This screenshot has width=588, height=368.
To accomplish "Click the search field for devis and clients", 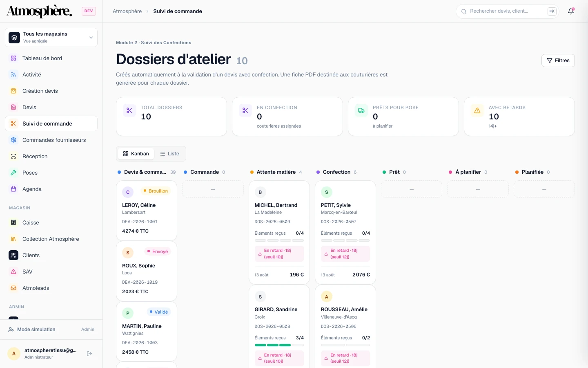I will [x=508, y=11].
